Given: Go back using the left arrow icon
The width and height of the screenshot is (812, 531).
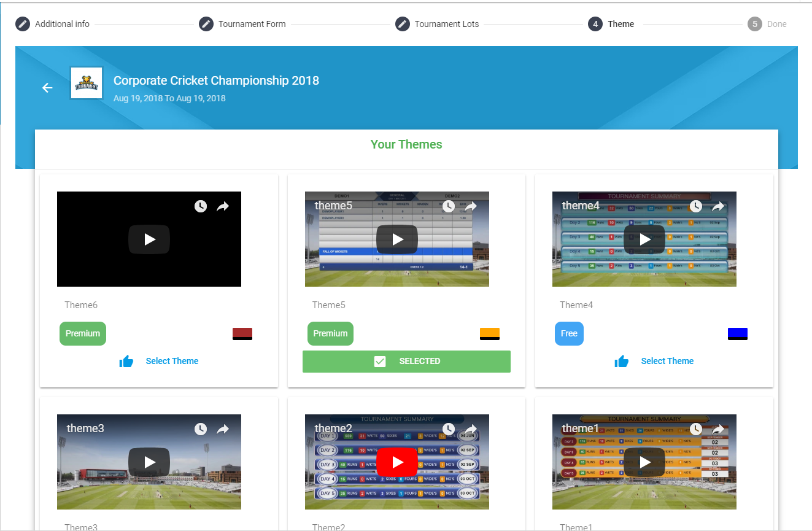Looking at the screenshot, I should coord(47,88).
